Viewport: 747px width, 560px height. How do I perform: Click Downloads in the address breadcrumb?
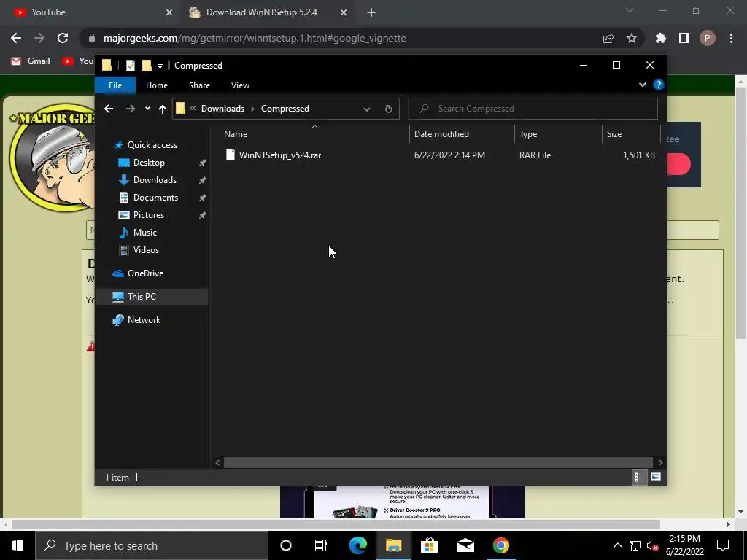tap(222, 109)
